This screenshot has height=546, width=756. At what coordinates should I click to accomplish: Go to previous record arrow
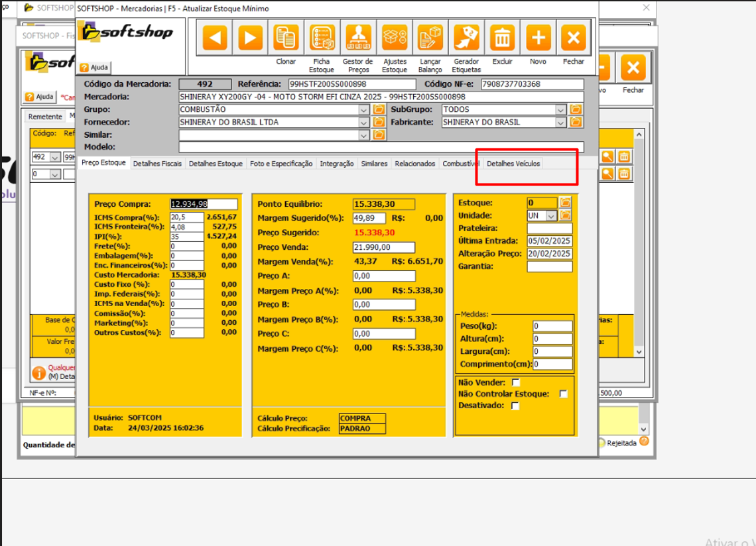click(214, 37)
